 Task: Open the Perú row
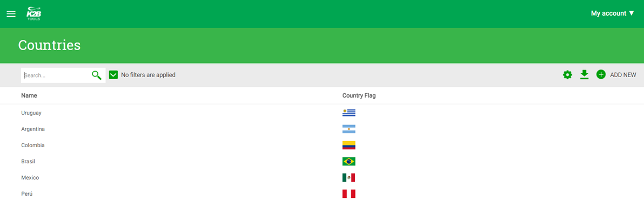(26, 194)
